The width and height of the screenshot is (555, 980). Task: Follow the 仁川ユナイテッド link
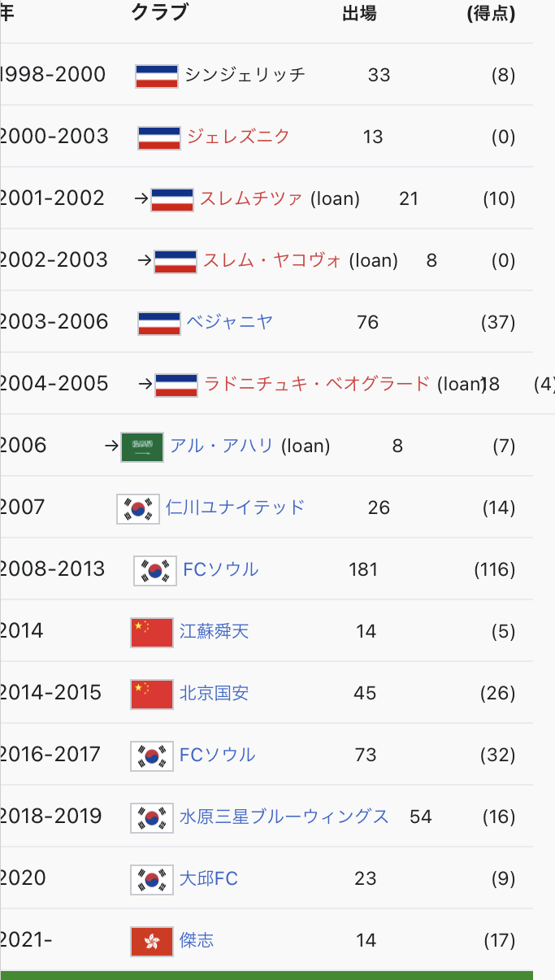pos(236,507)
